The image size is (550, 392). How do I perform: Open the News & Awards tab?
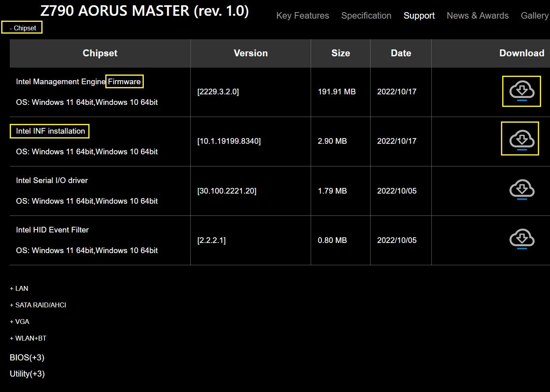click(x=478, y=15)
